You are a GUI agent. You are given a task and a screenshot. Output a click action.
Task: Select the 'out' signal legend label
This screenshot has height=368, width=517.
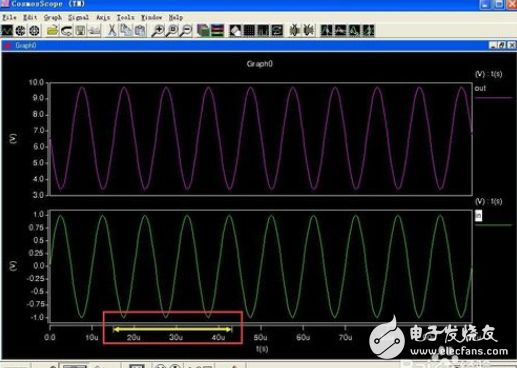(480, 88)
